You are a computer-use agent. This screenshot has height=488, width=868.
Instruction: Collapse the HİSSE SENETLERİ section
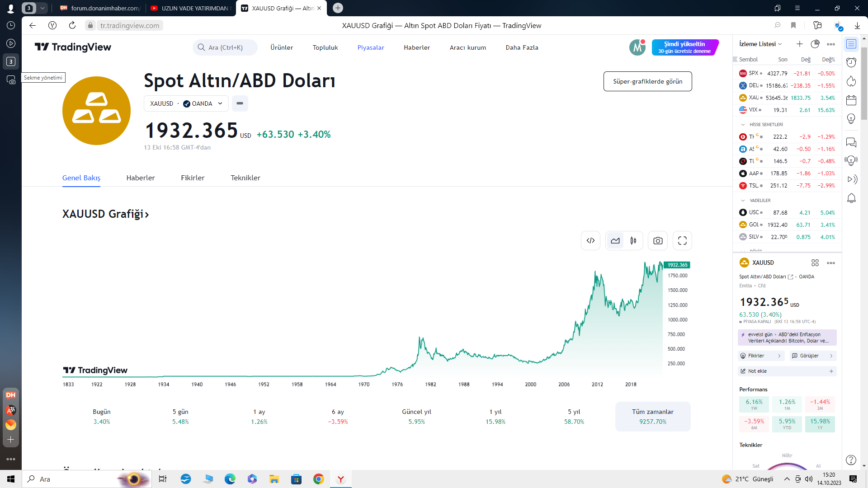coord(743,124)
